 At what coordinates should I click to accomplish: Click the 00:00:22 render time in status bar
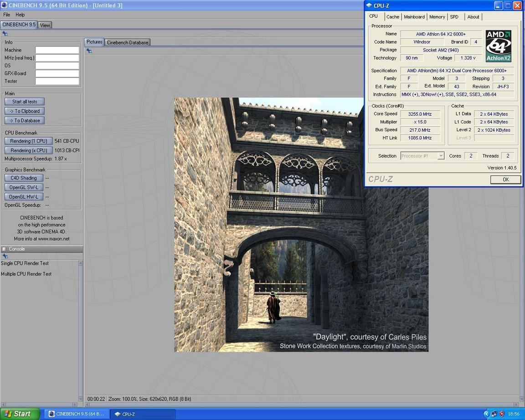click(x=96, y=399)
